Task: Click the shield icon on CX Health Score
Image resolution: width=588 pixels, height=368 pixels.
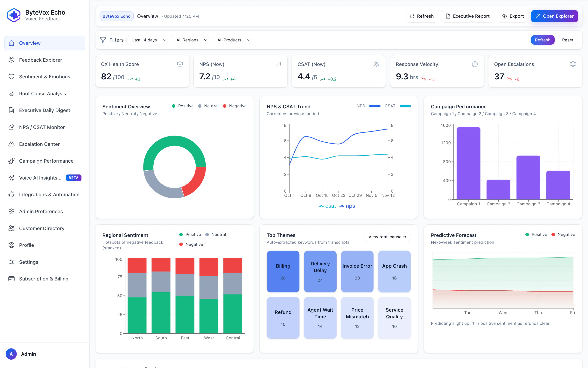Action: point(180,64)
